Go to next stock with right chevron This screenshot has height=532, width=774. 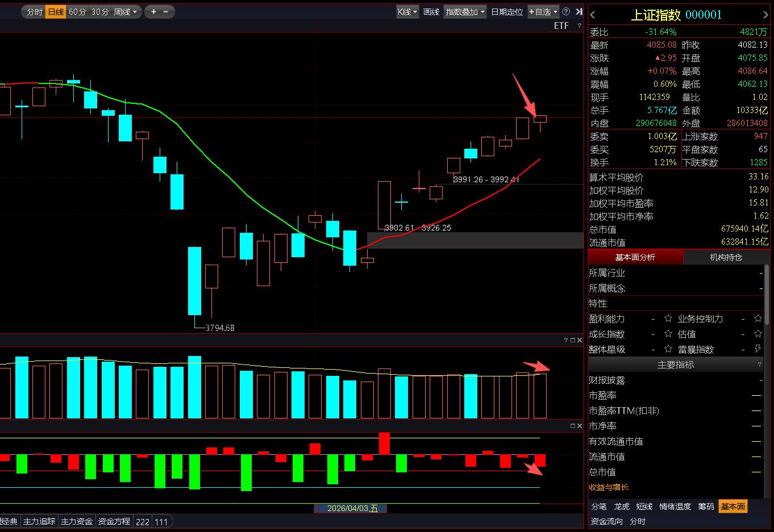765,15
